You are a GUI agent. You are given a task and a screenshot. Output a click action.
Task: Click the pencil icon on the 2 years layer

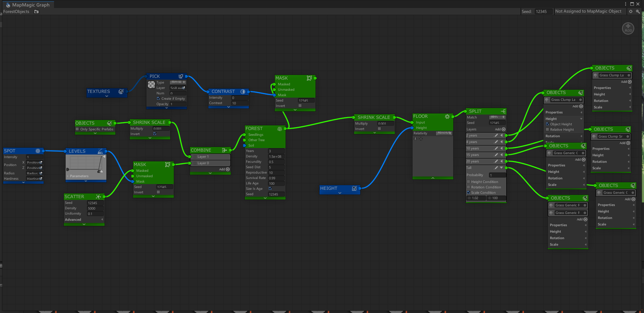[x=496, y=135]
